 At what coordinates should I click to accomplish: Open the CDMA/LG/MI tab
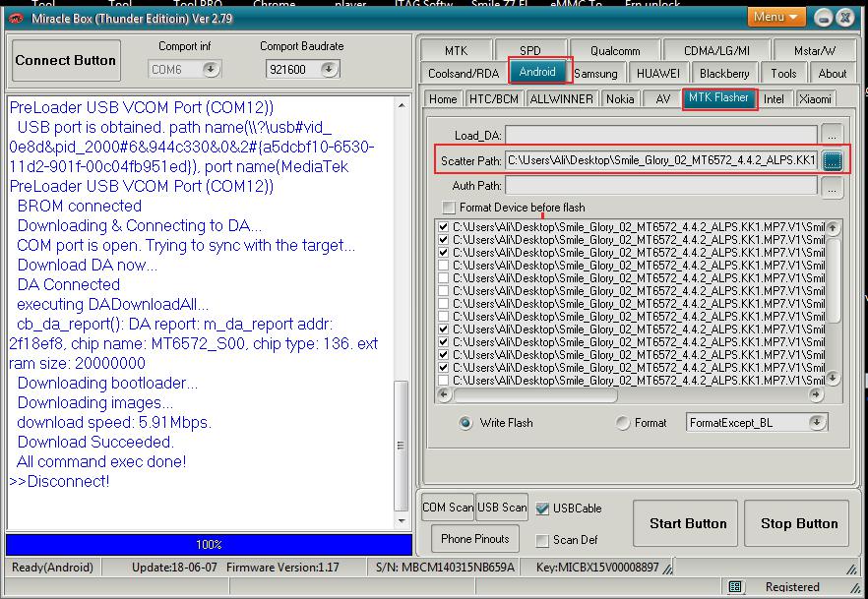point(716,51)
